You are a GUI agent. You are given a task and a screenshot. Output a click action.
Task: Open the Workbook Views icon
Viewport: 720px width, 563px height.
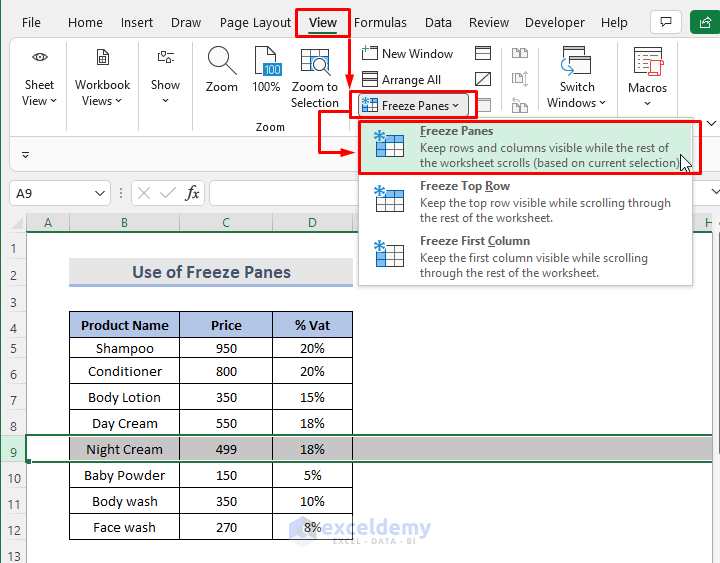[x=102, y=58]
